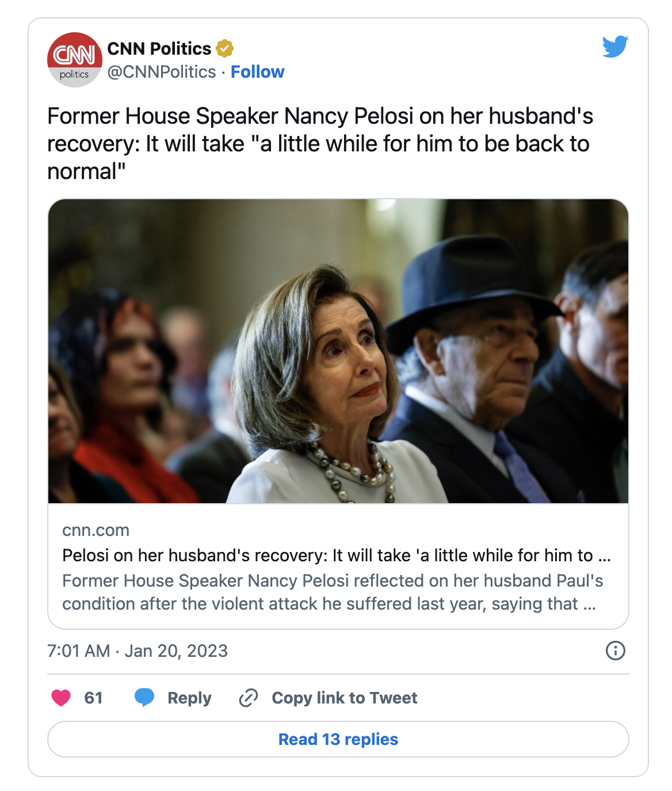Viewport: 672px width, 791px height.
Task: Click the gold verified badge
Action: tap(225, 49)
